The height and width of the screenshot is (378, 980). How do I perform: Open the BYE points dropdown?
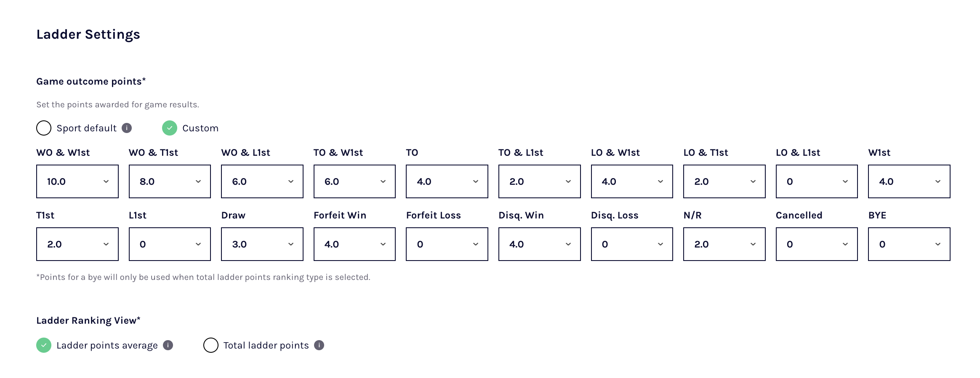click(x=909, y=244)
